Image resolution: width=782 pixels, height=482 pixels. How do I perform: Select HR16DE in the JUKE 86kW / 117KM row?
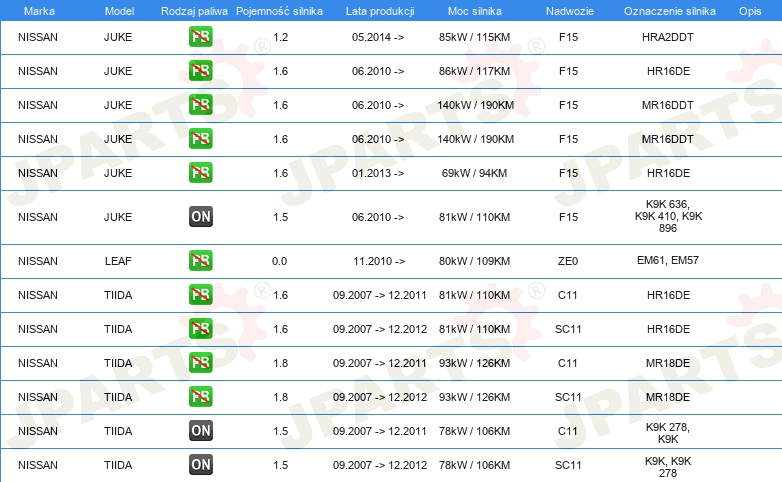668,71
